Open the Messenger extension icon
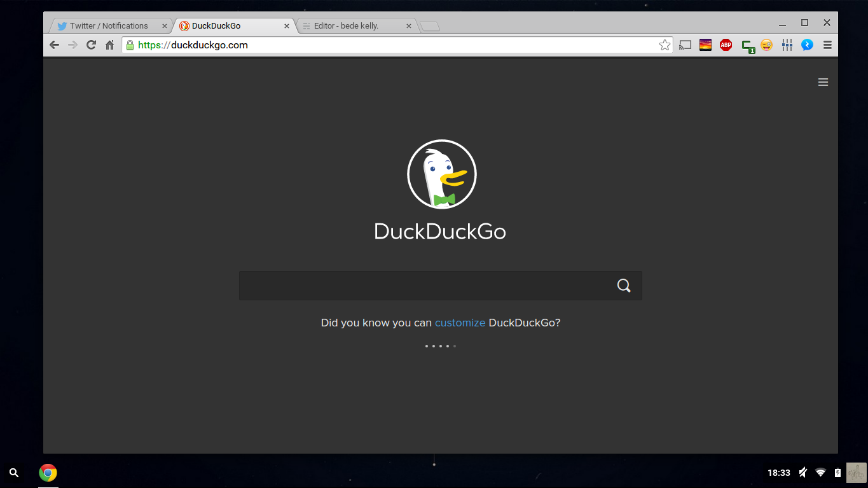868x488 pixels. pyautogui.click(x=807, y=45)
